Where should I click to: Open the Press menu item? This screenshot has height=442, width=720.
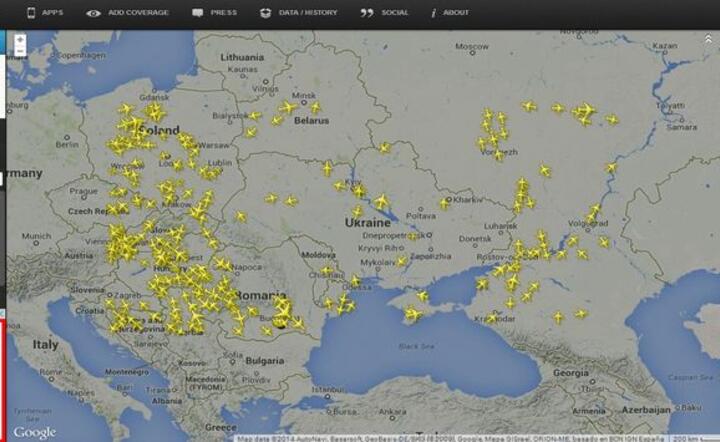214,12
